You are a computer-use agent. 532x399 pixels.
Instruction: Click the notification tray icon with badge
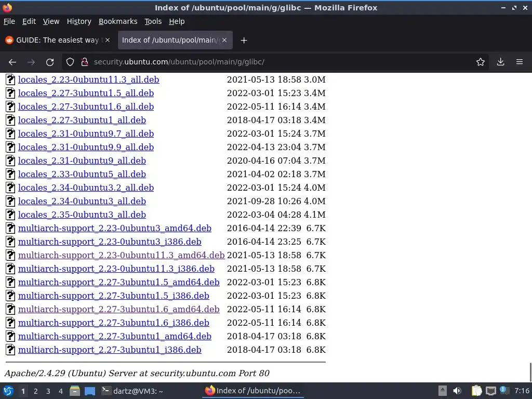coord(504,391)
